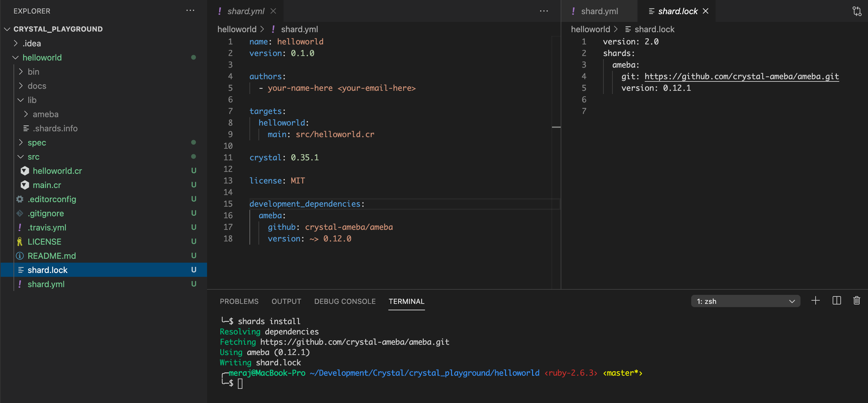Open Explorer more actions via the ellipsis icon
This screenshot has width=868, height=403.
(x=190, y=10)
